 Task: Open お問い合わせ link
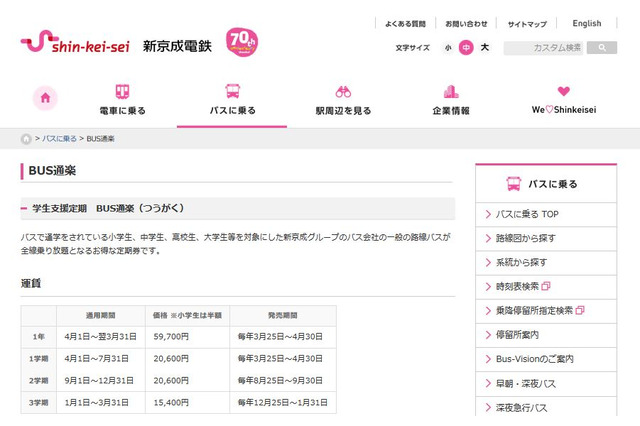(x=466, y=24)
